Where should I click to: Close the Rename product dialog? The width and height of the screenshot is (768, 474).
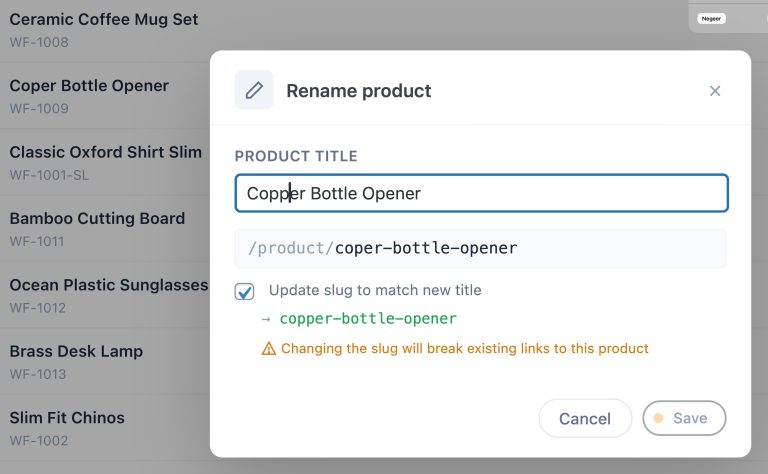tap(715, 91)
